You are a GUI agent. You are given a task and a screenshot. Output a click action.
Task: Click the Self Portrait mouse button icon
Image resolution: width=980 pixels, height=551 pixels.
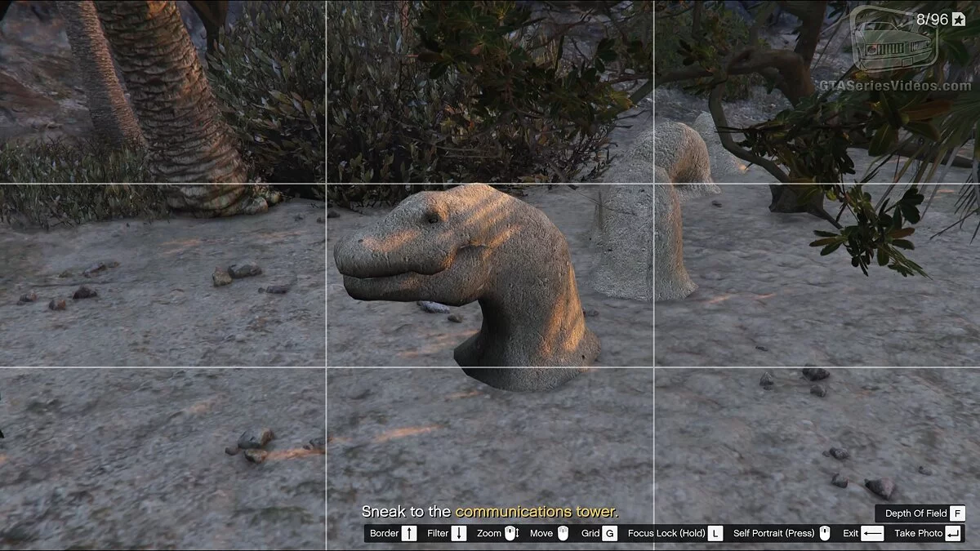pyautogui.click(x=825, y=533)
